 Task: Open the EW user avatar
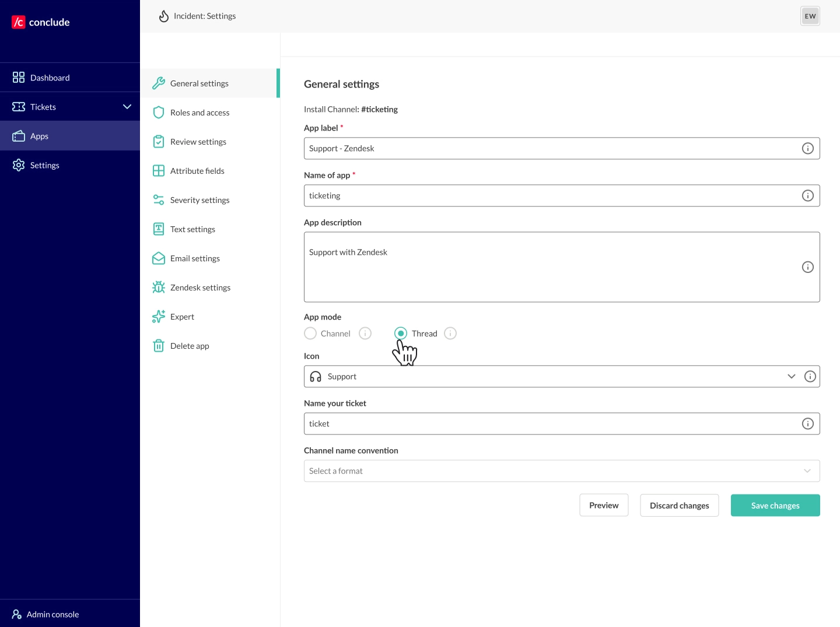pyautogui.click(x=810, y=16)
